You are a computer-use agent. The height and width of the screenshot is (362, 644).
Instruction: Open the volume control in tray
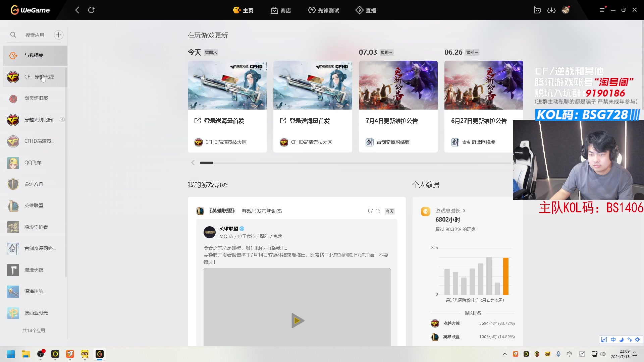point(603,354)
